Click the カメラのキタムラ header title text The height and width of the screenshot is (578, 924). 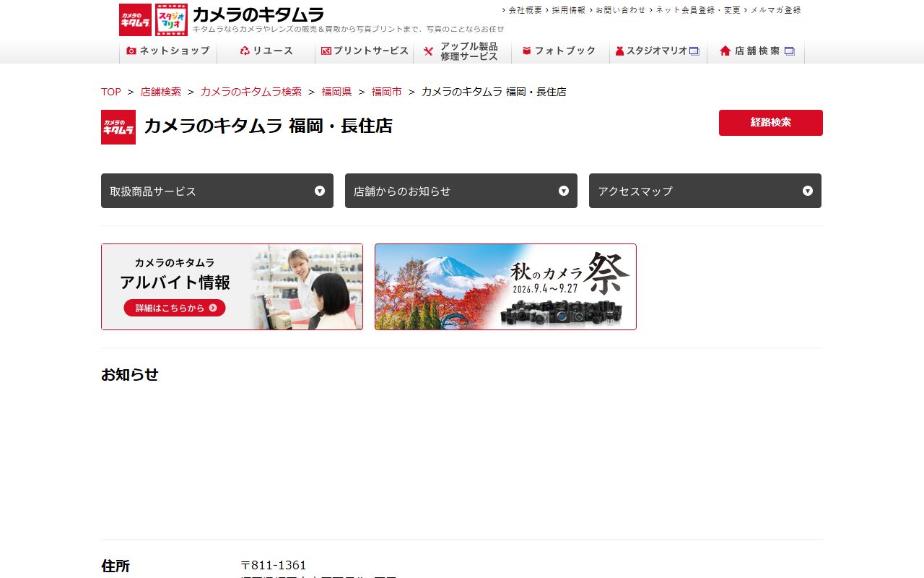click(x=258, y=14)
